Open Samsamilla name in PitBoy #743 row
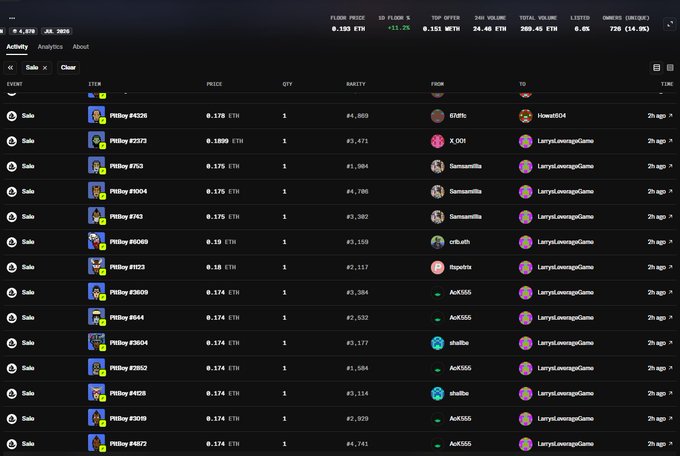This screenshot has height=456, width=680. [465, 217]
